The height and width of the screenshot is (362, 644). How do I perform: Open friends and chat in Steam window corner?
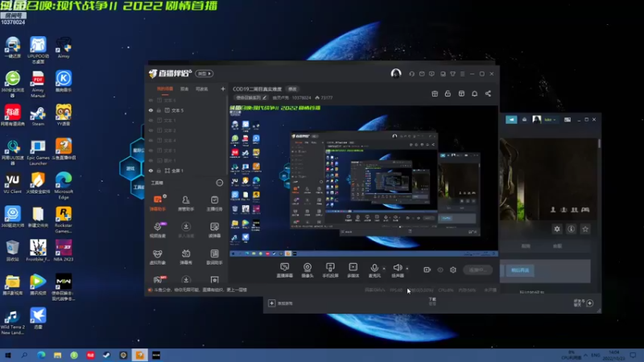pos(584,303)
